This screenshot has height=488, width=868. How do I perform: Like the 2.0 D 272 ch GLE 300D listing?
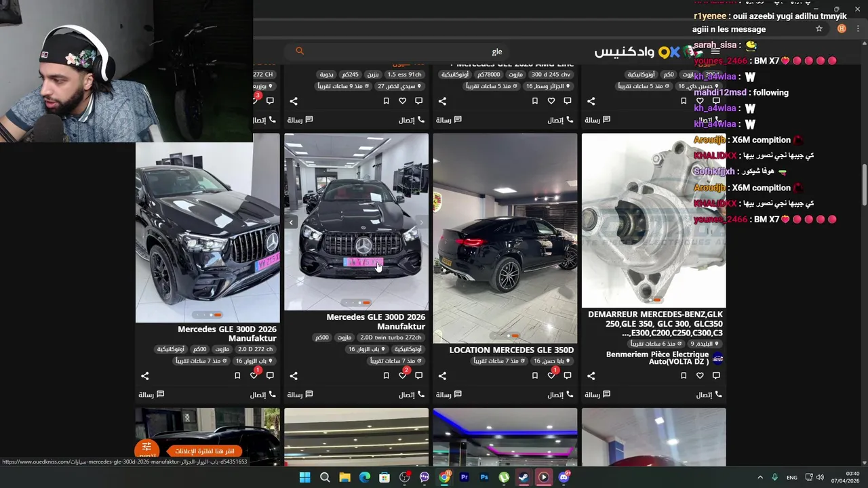pyautogui.click(x=254, y=375)
